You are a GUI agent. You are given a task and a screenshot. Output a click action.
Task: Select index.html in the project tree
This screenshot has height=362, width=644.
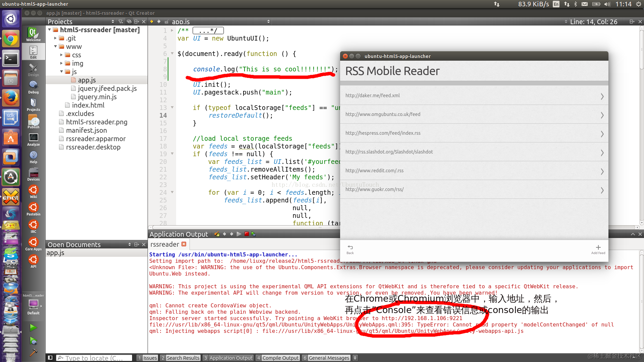[88, 105]
